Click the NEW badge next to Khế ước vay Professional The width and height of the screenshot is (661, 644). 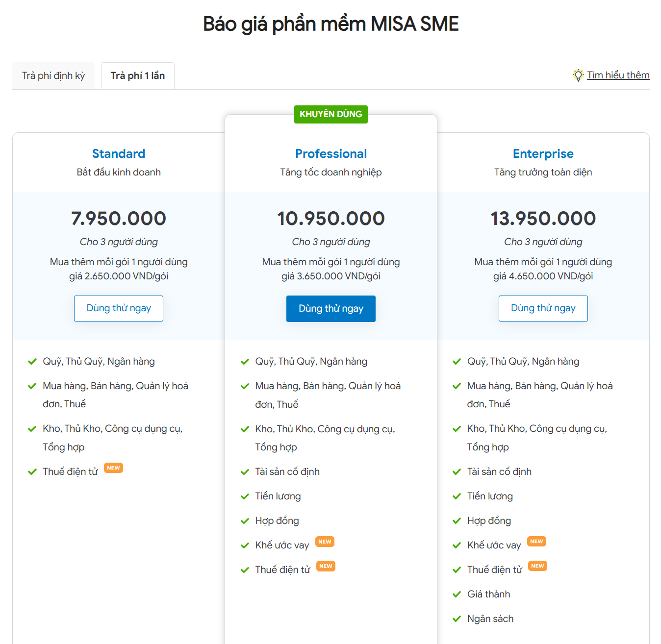[x=325, y=541]
